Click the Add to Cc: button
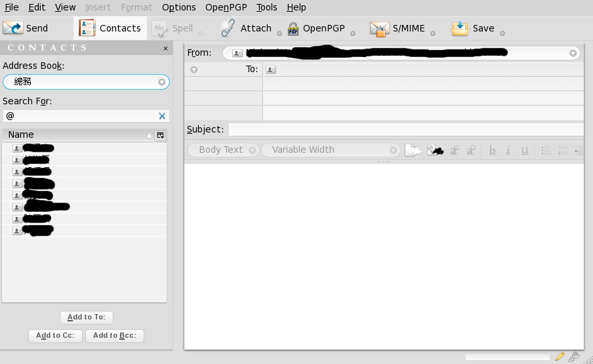Viewport: 593px width, 364px height. pos(55,336)
